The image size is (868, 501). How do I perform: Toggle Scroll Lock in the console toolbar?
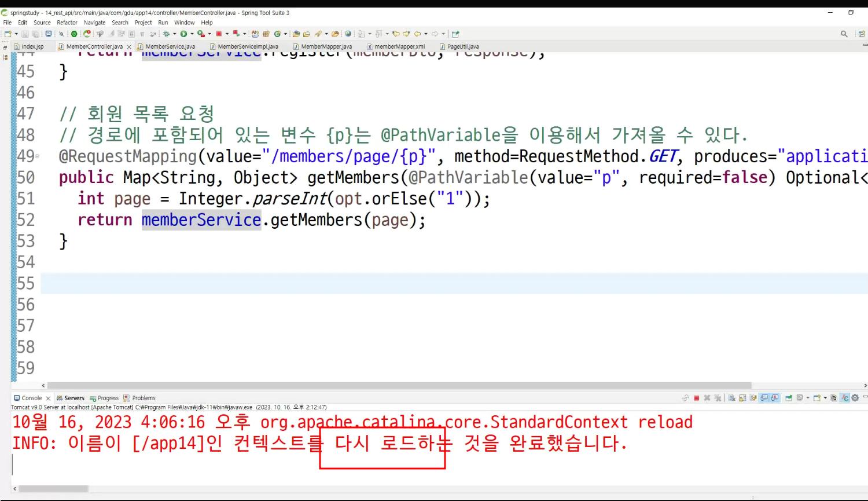point(742,398)
